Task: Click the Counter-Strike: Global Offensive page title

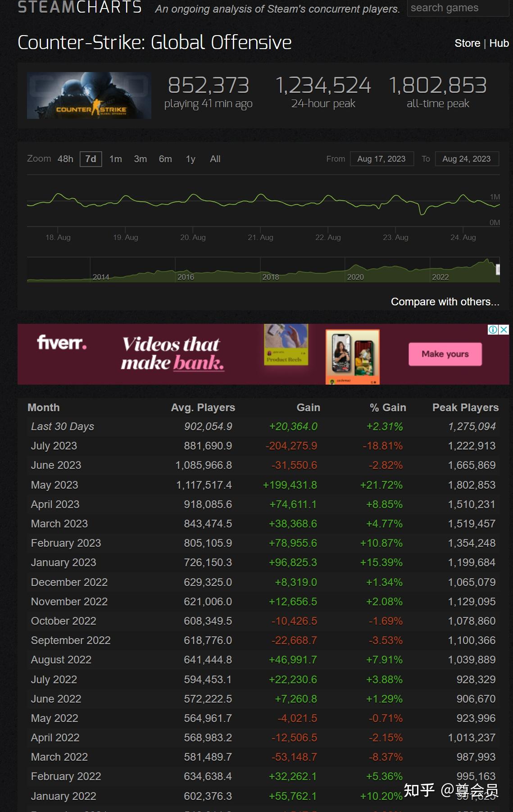Action: (x=154, y=43)
